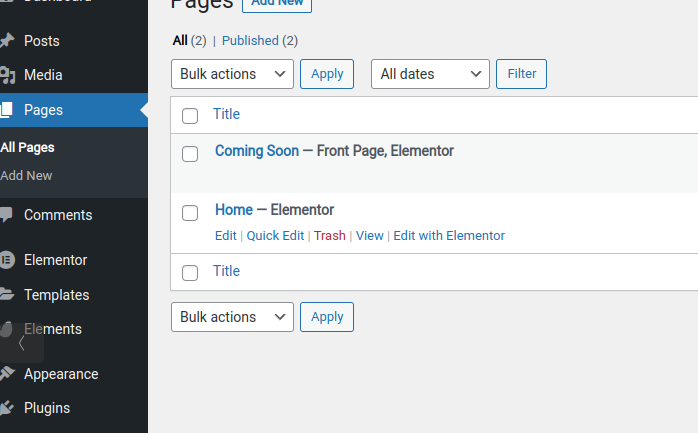Toggle the select-all checkbox in table header

tap(190, 116)
